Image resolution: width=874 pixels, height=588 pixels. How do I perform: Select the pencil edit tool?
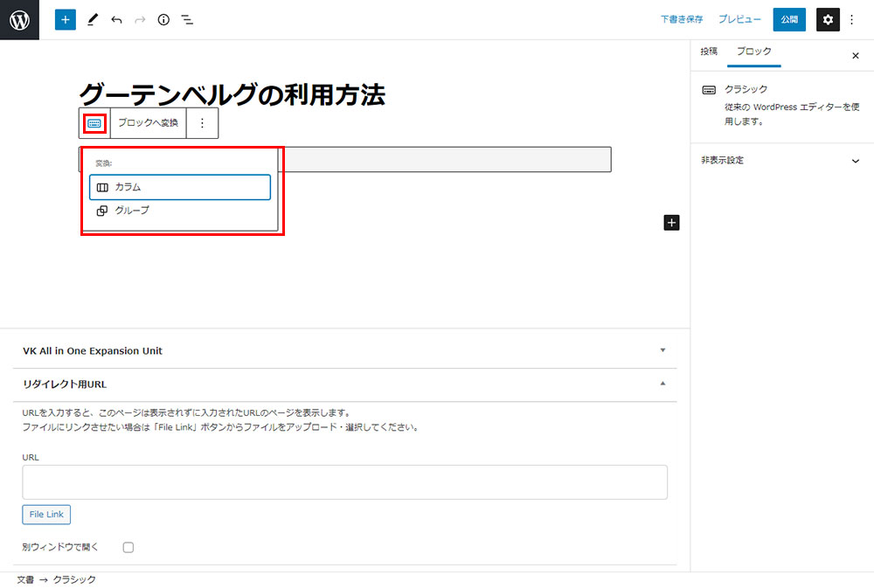click(93, 19)
